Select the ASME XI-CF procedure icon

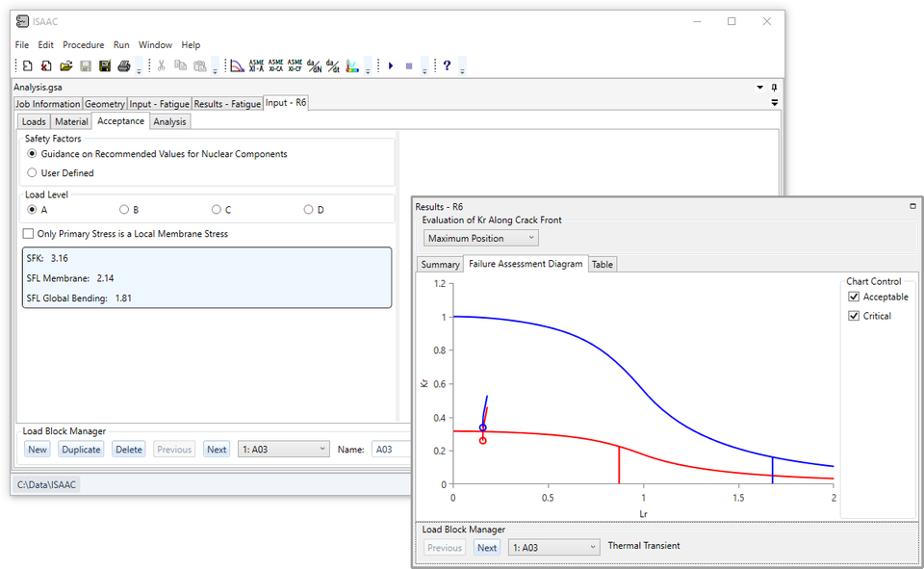coord(295,65)
